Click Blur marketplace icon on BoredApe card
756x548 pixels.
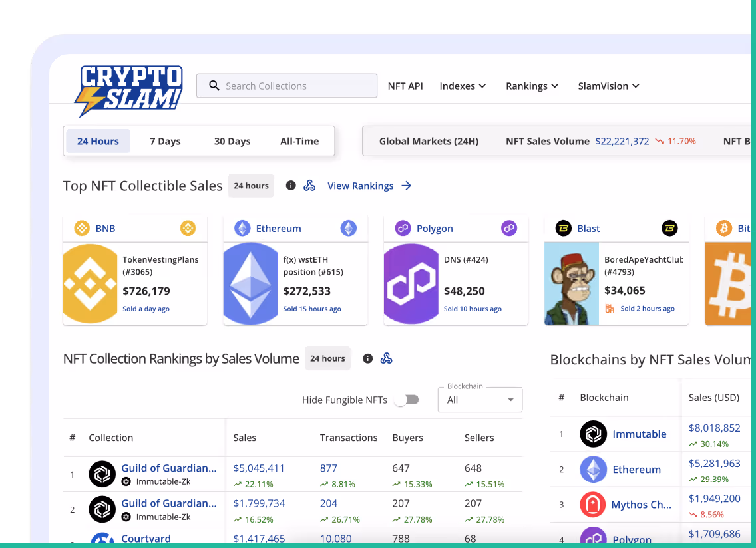(610, 309)
